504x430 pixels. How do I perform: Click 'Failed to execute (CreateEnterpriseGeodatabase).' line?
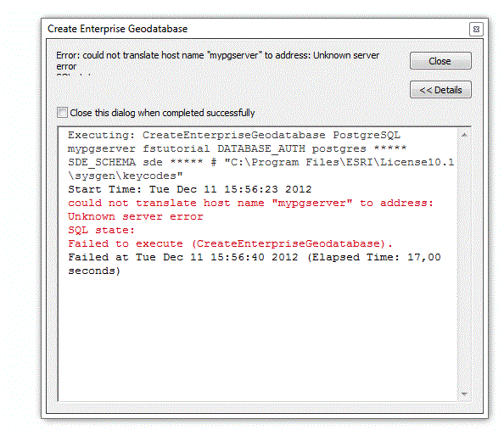(x=230, y=243)
